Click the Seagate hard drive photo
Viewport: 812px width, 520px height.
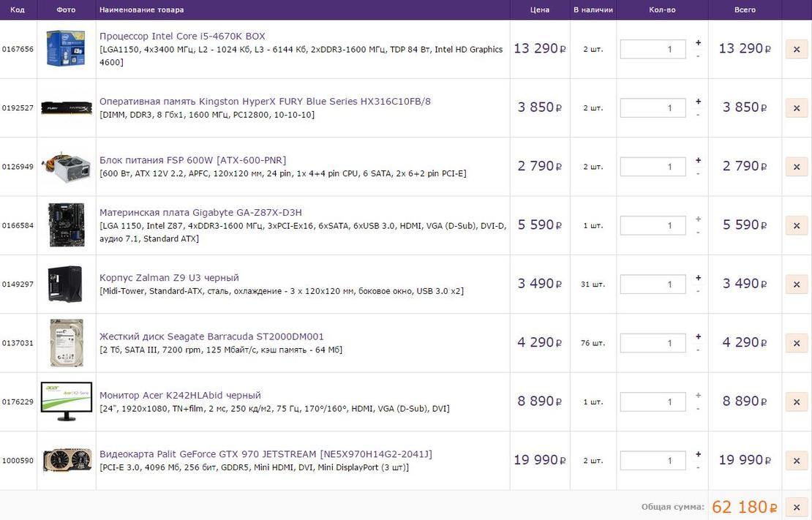[x=67, y=343]
